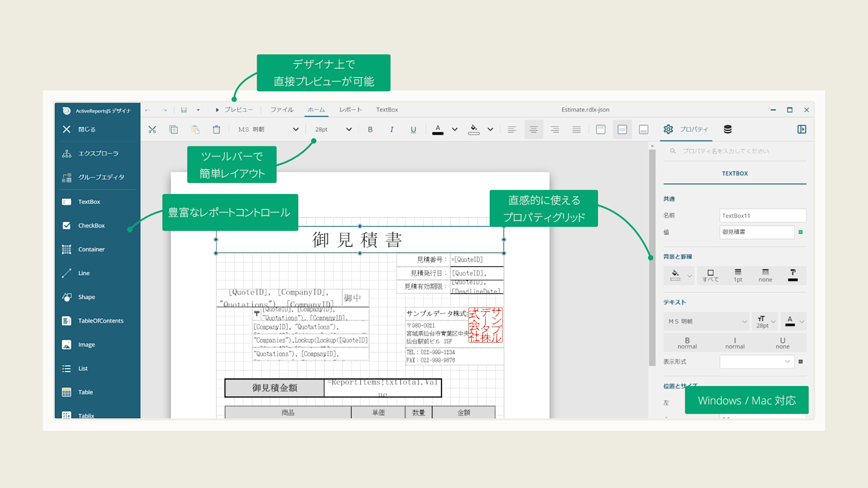
Task: Open the ファイル menu tab
Action: 282,110
